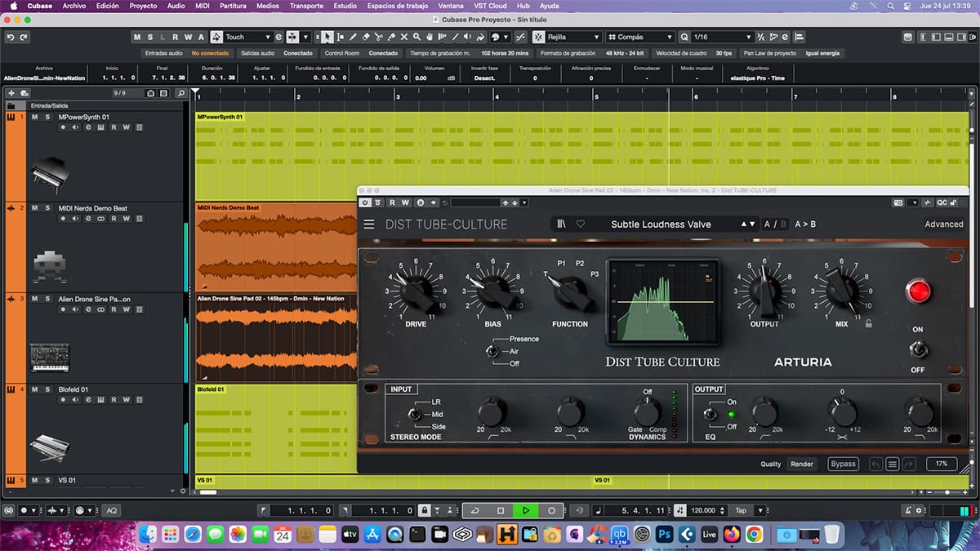
Task: Click the green Play transport button
Action: tap(526, 510)
